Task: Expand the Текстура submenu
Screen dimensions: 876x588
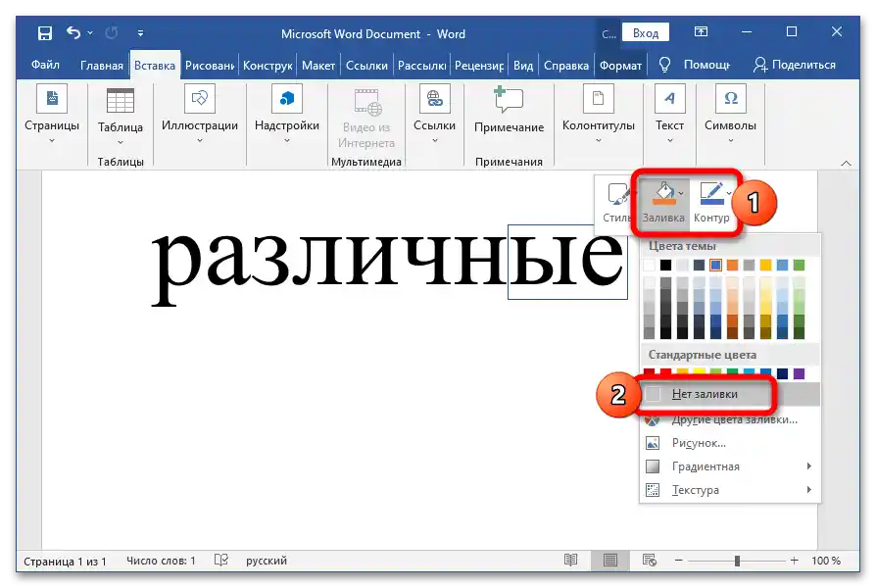Action: 730,490
